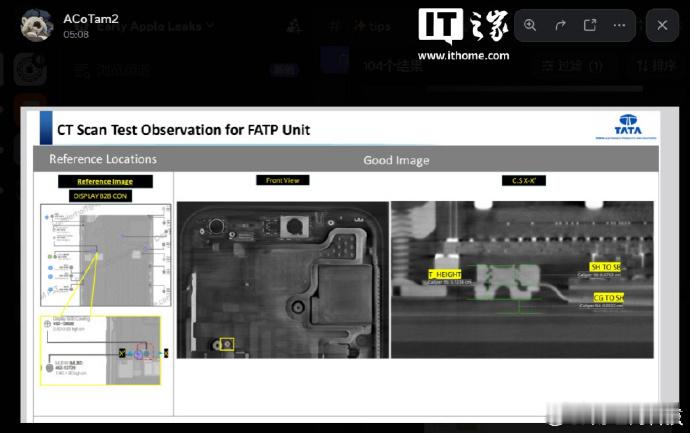Open the three-dot more options menu
690x433 pixels.
click(x=619, y=26)
